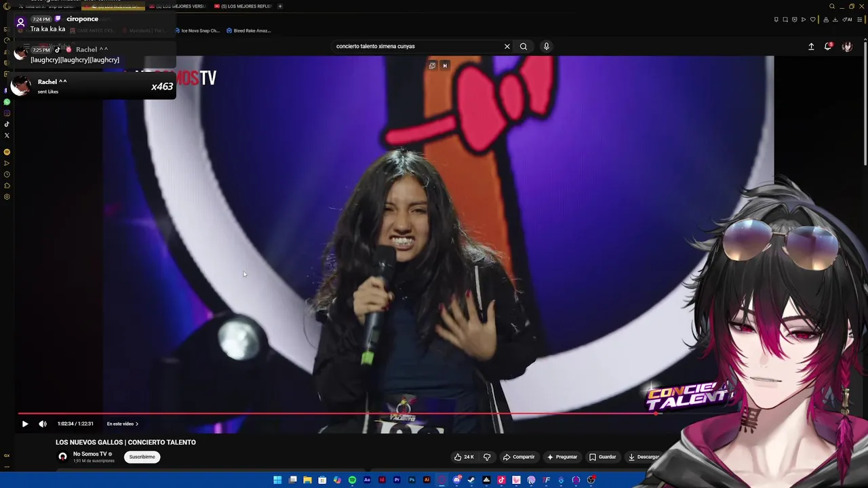Click the Preguntar button
868x488 pixels.
pyautogui.click(x=562, y=457)
